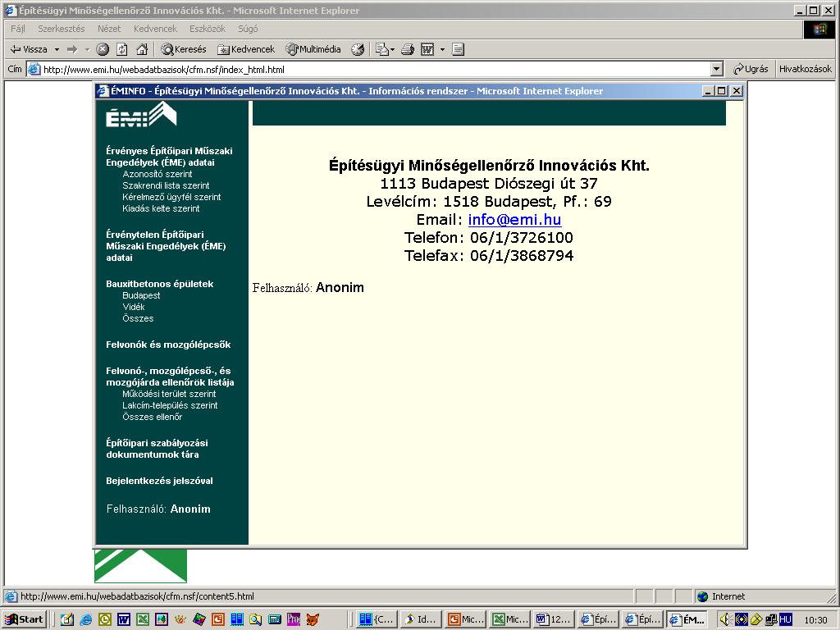Viewport: 840px width, 630px height.
Task: Open Működési terület szerint list
Action: [x=169, y=394]
